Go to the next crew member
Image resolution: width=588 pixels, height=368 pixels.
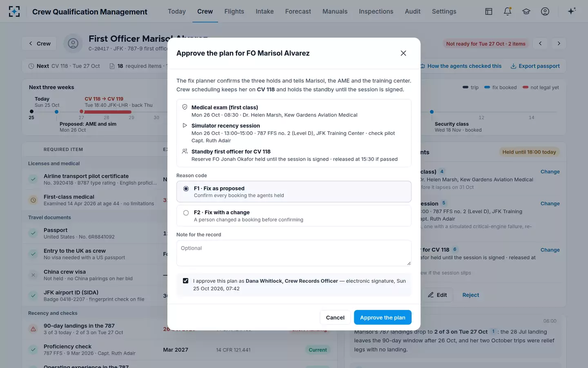click(x=559, y=43)
